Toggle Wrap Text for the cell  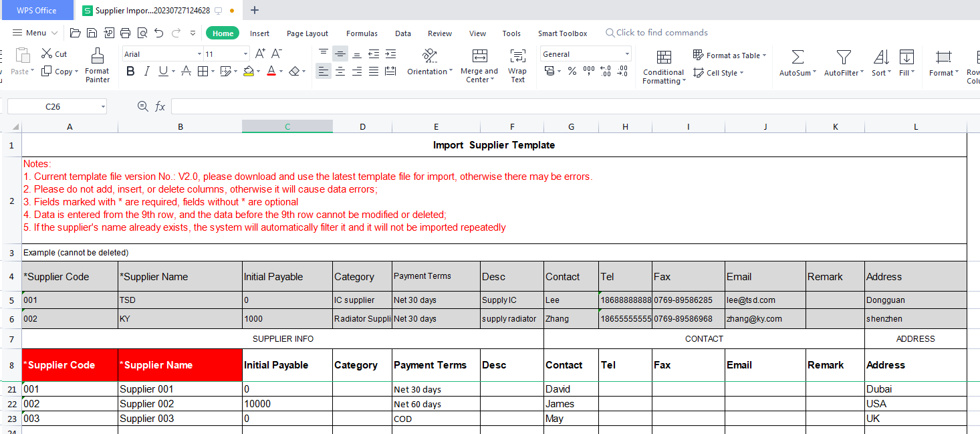pyautogui.click(x=517, y=65)
